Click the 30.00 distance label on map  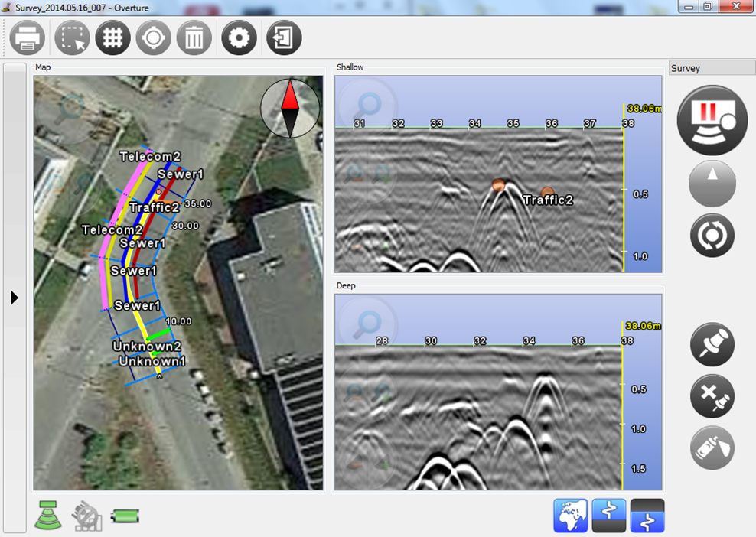pyautogui.click(x=186, y=226)
